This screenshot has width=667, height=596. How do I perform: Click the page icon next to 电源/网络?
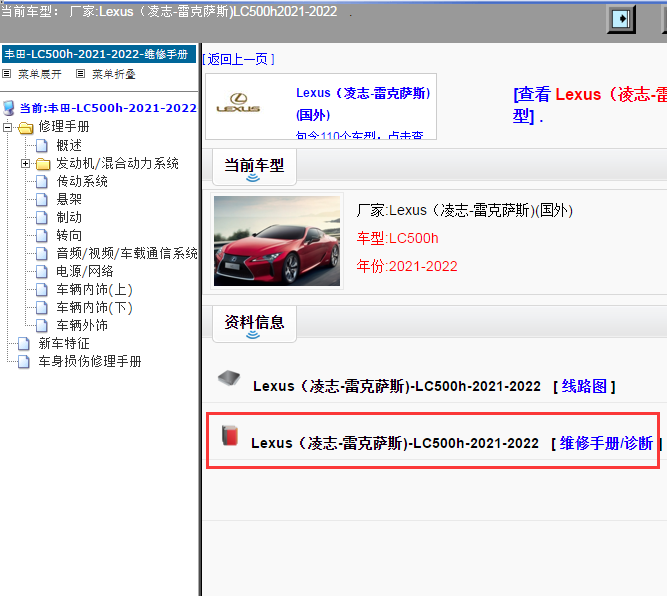42,271
